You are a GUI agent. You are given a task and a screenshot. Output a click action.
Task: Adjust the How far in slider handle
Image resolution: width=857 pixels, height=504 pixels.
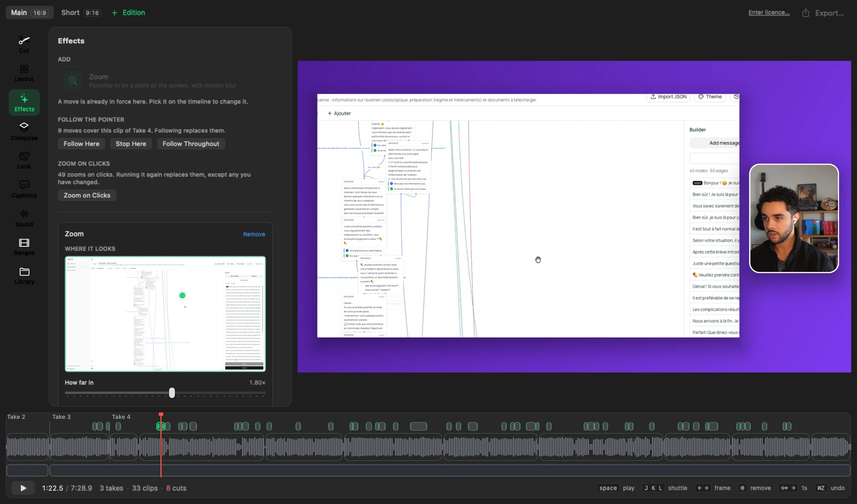[x=172, y=393]
